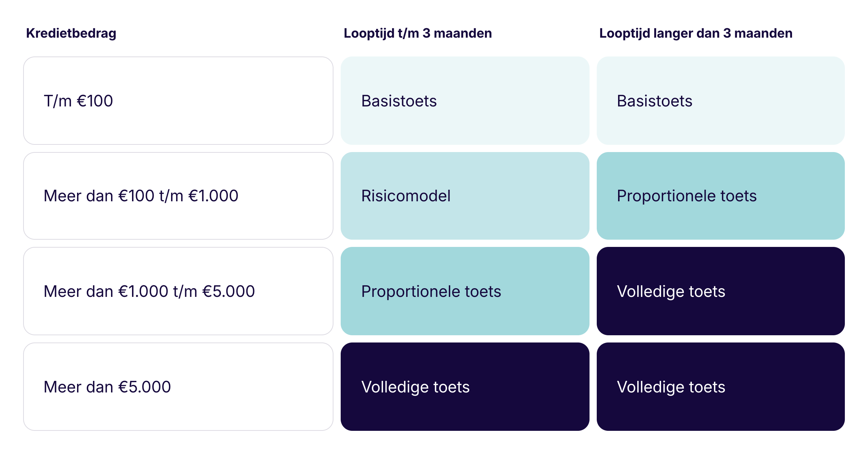Select the T/m €100 row card
Image resolution: width=868 pixels, height=454 pixels.
pos(178,101)
